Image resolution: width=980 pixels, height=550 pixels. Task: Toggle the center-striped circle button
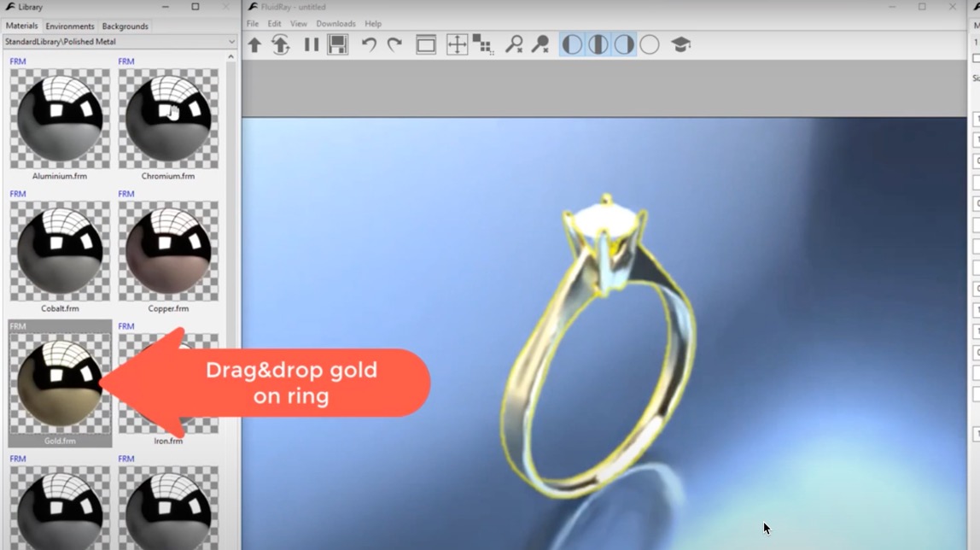[598, 45]
